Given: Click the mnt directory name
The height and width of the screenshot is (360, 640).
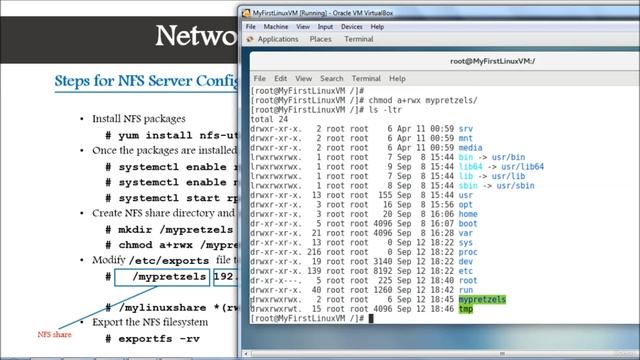Looking at the screenshot, I should click(x=466, y=138).
